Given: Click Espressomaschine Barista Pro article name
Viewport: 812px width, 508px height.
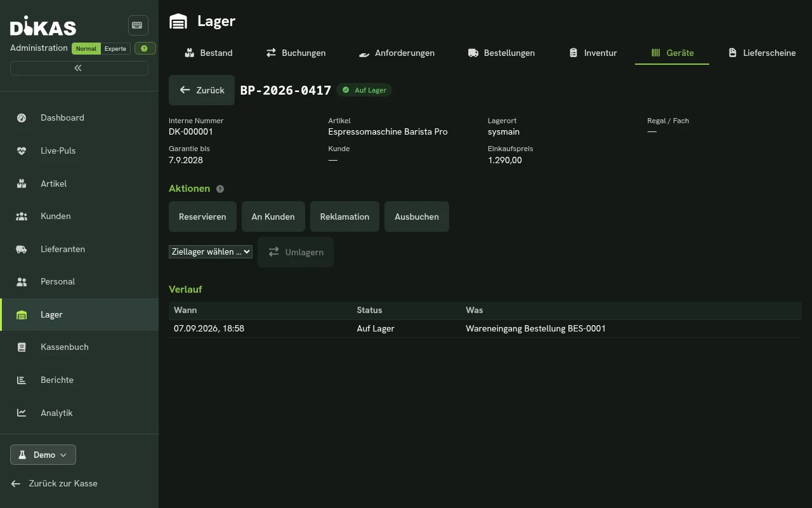Looking at the screenshot, I should [x=388, y=132].
